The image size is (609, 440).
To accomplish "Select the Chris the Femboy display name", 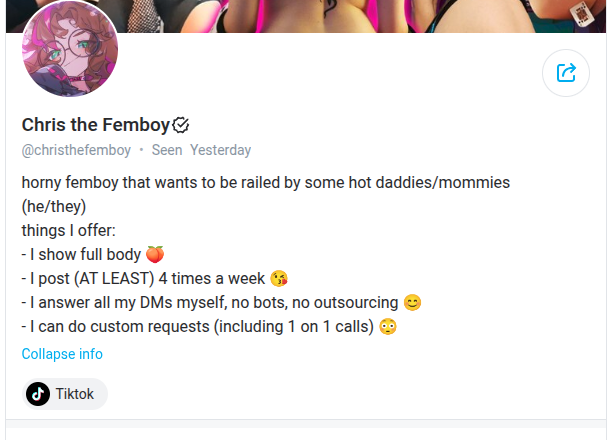I will coord(96,125).
